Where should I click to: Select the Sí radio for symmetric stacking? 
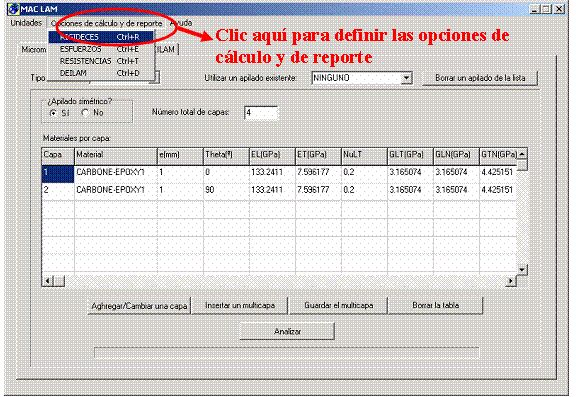[54, 113]
